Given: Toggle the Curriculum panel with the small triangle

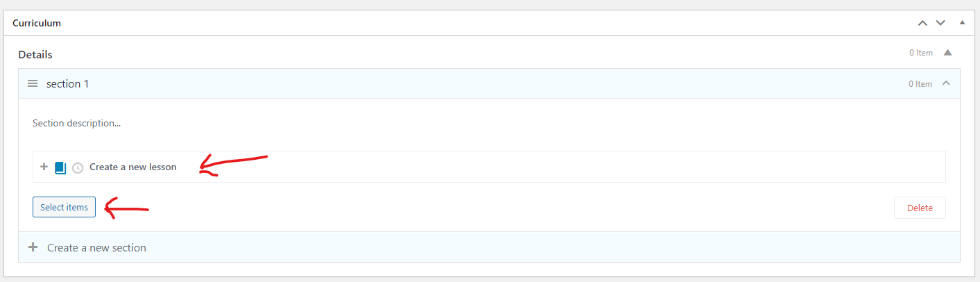Looking at the screenshot, I should 962,23.
